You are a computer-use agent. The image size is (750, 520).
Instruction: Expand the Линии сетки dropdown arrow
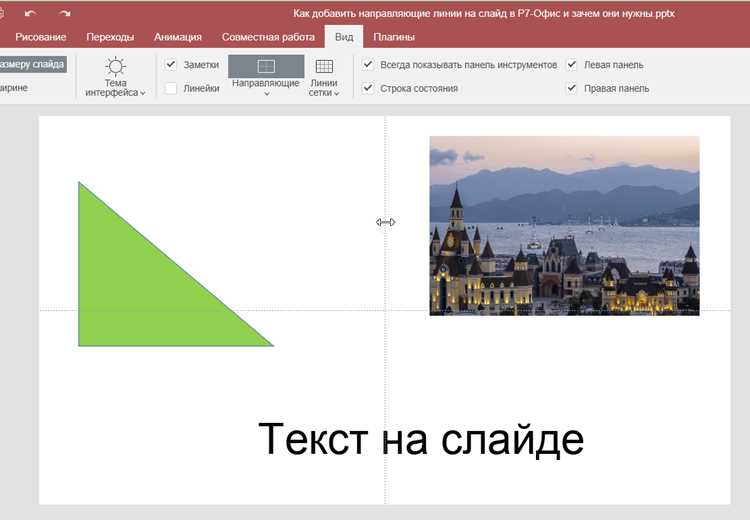click(337, 94)
